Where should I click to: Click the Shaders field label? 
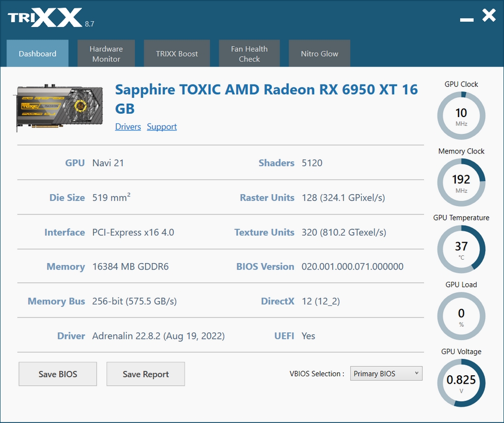click(277, 163)
